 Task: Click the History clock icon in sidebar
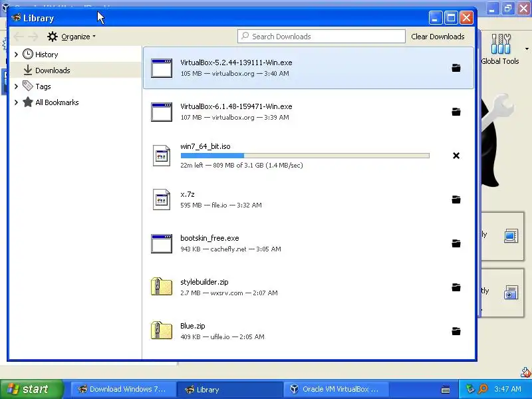pyautogui.click(x=28, y=55)
